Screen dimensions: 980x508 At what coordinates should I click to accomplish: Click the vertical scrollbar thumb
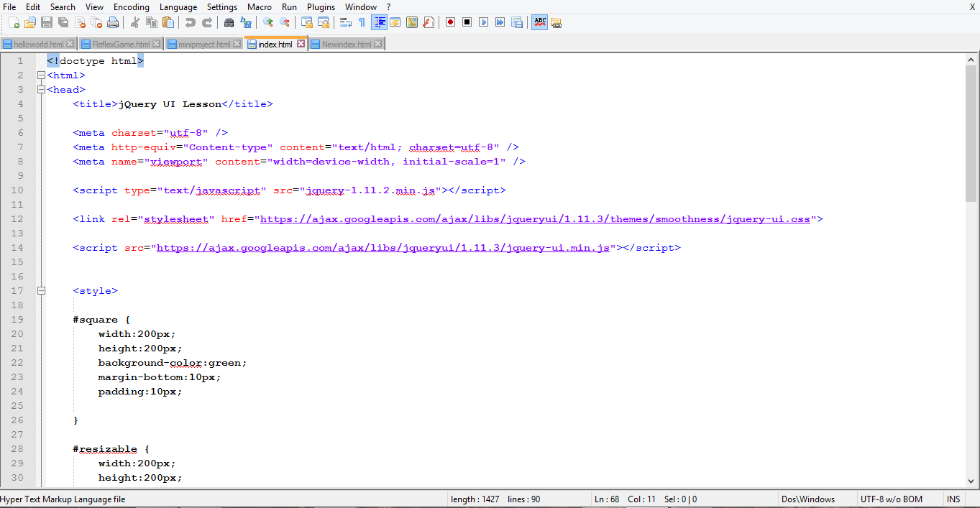click(x=971, y=134)
